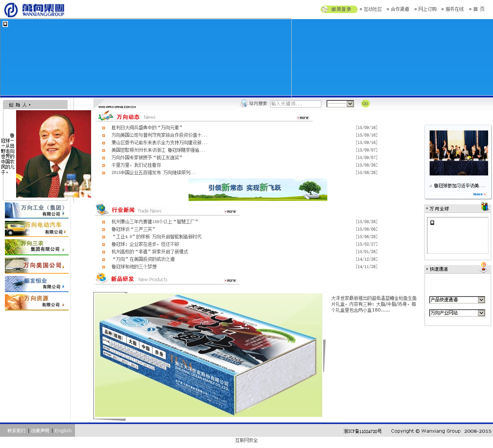Open more link for 新品研发 New Products
This screenshot has width=493, height=448.
tap(231, 280)
